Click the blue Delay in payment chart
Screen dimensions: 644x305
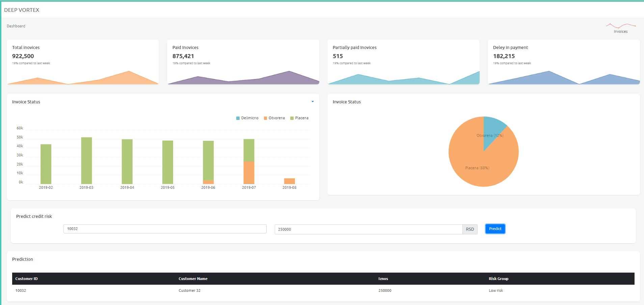coord(548,78)
